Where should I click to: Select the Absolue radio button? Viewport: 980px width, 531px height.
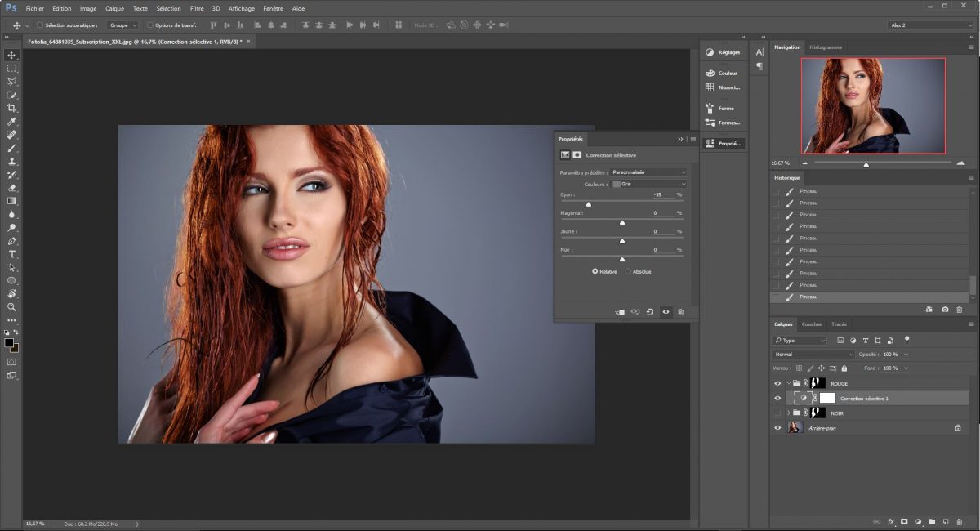(x=629, y=271)
